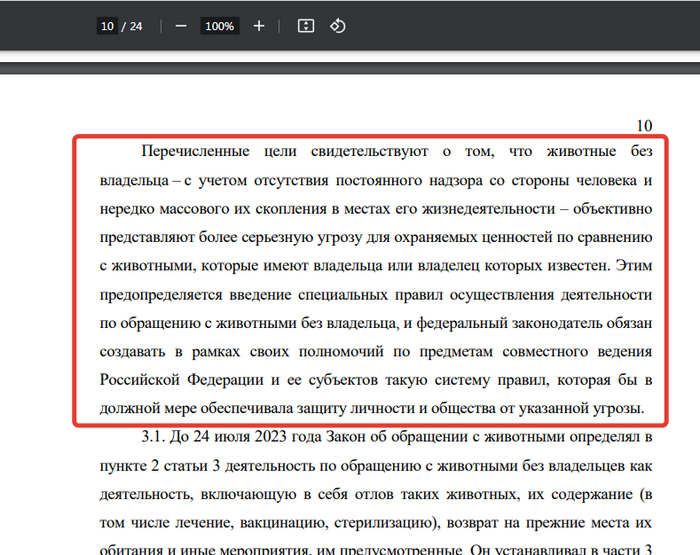This screenshot has width=700, height=555.
Task: Click the word 'объективно' in the third line
Action: point(610,209)
